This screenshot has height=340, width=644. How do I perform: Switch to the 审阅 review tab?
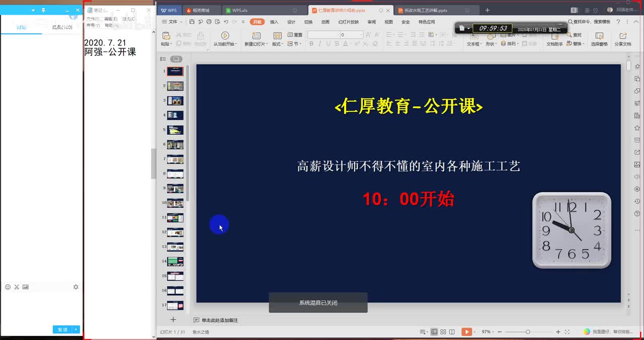pos(371,22)
